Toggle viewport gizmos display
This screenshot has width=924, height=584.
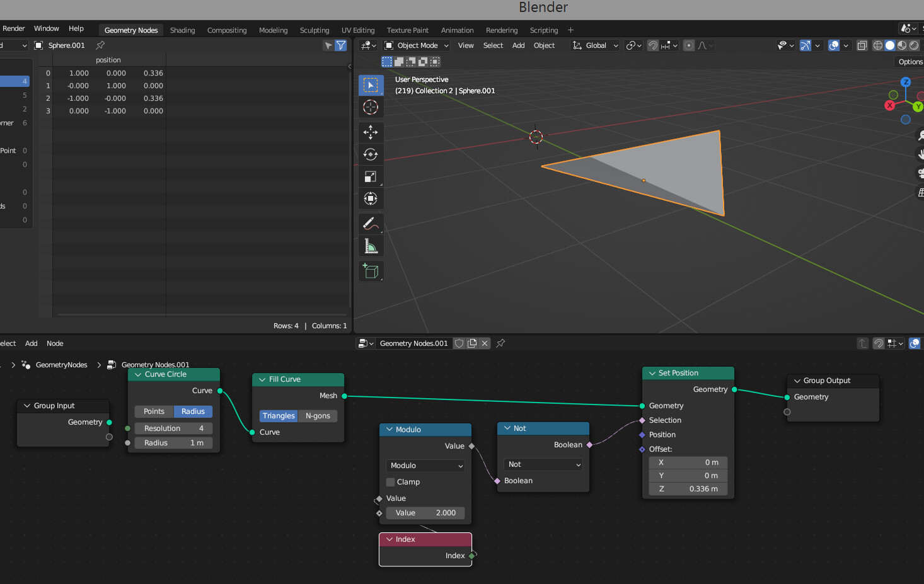point(806,45)
